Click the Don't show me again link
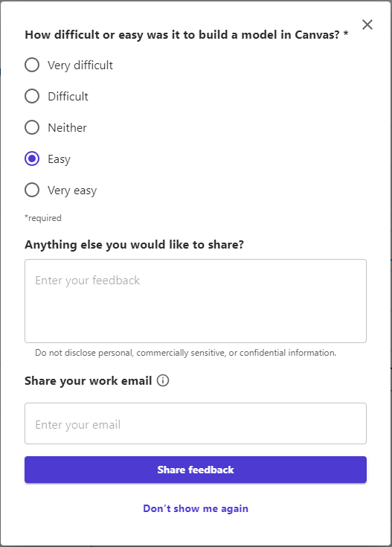Viewport: 392px width, 547px height. pos(196,508)
